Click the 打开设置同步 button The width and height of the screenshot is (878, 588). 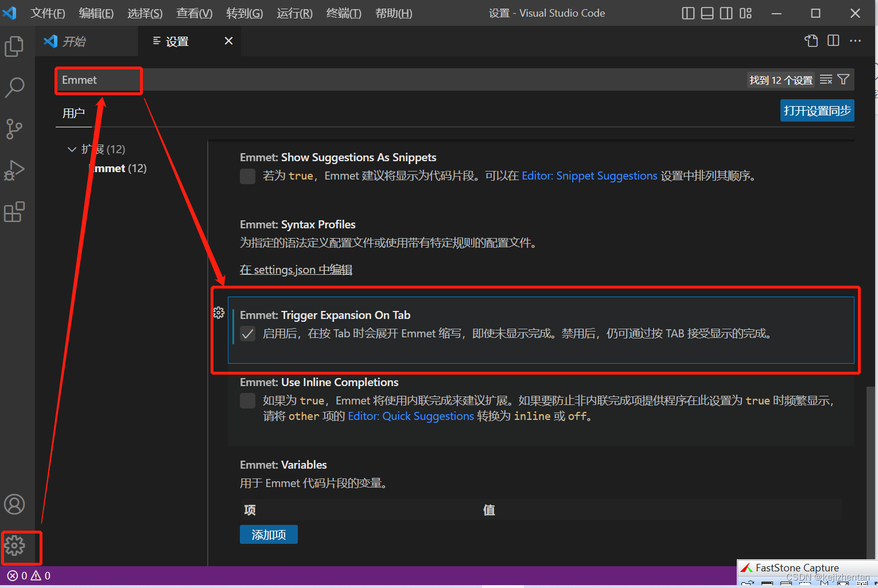pyautogui.click(x=817, y=111)
